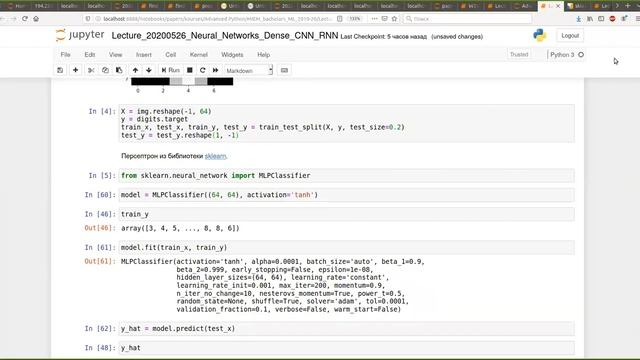Screen dimensions: 640x360
Task: Close the active browser tab
Action: (558, 6)
